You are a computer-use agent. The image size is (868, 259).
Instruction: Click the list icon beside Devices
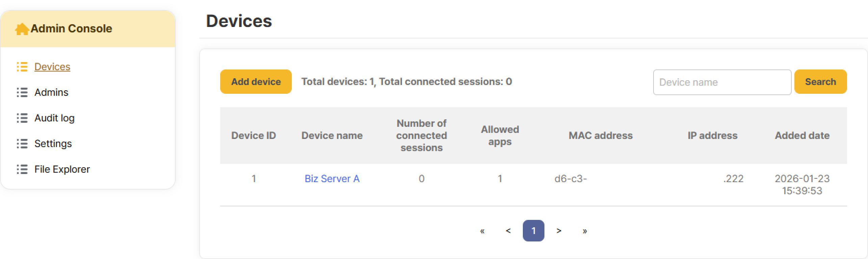coord(22,67)
